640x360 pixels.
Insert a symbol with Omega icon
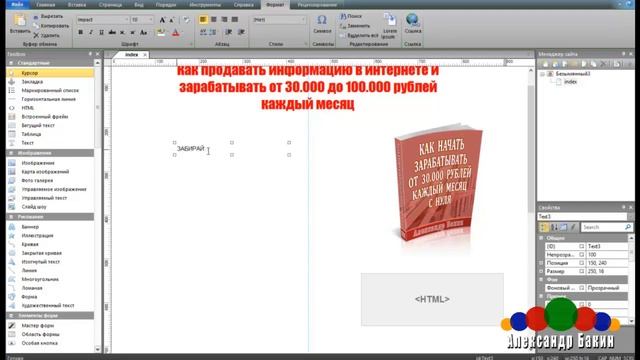[322, 20]
